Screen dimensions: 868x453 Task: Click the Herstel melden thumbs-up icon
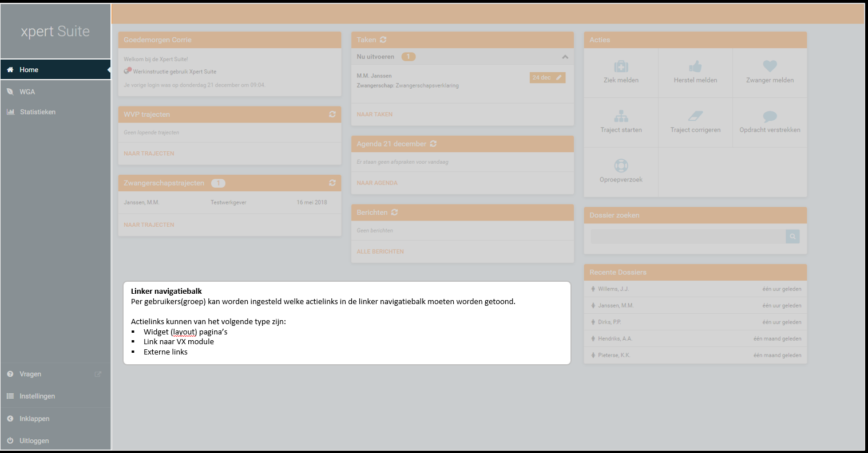(695, 66)
